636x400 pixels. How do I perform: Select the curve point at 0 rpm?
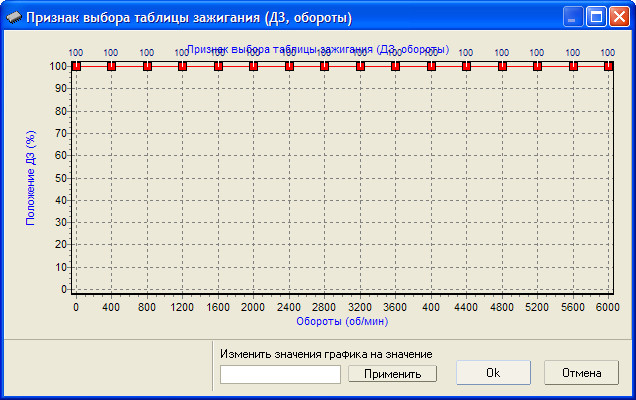pyautogui.click(x=76, y=66)
